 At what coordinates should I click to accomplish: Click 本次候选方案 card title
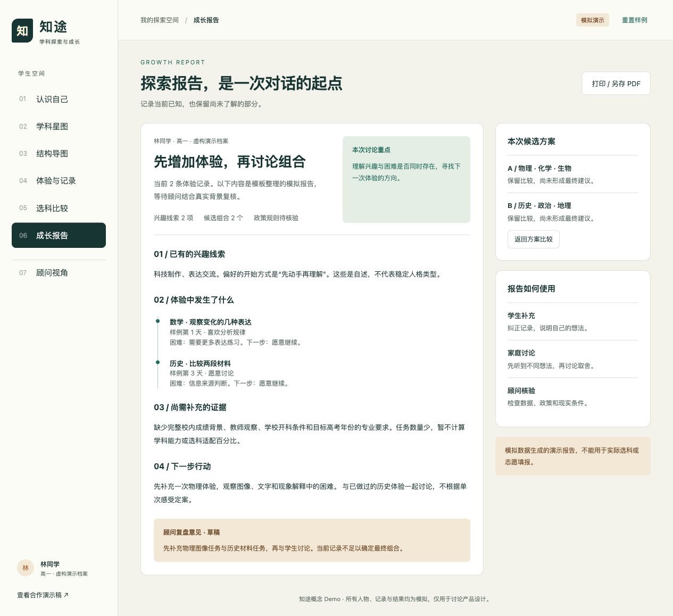pos(531,141)
